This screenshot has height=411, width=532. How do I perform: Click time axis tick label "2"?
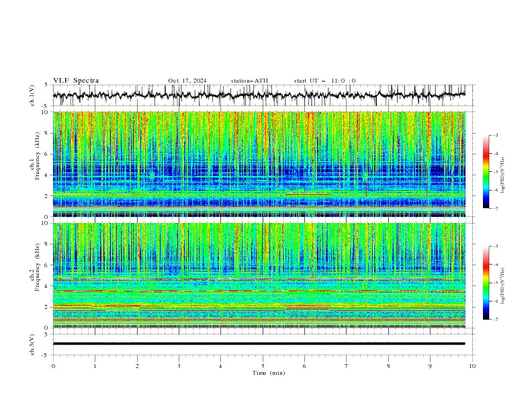[137, 366]
